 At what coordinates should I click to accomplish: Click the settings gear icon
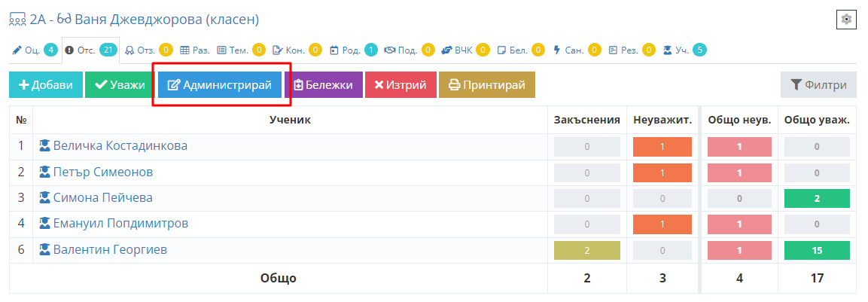click(846, 20)
